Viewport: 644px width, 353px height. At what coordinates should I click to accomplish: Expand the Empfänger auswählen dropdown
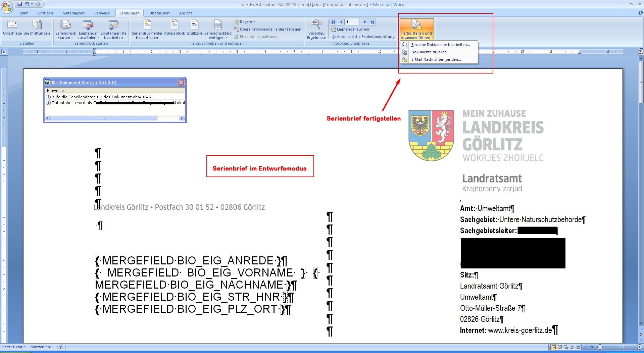pos(88,38)
